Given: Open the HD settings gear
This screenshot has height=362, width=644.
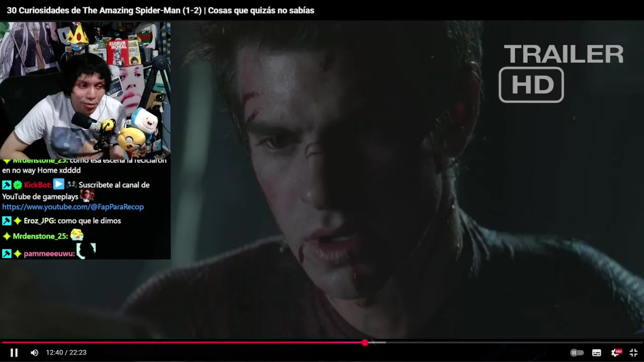Looking at the screenshot, I should (616, 352).
